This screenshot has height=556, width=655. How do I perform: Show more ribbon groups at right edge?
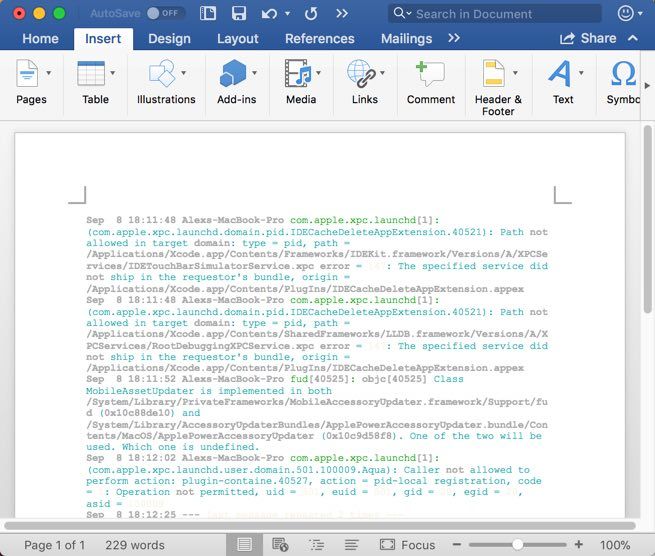[x=647, y=86]
